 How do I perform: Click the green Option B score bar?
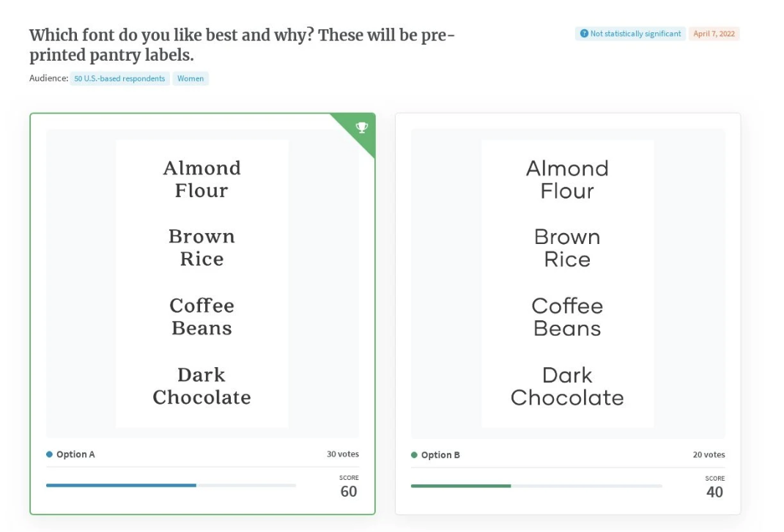point(461,486)
